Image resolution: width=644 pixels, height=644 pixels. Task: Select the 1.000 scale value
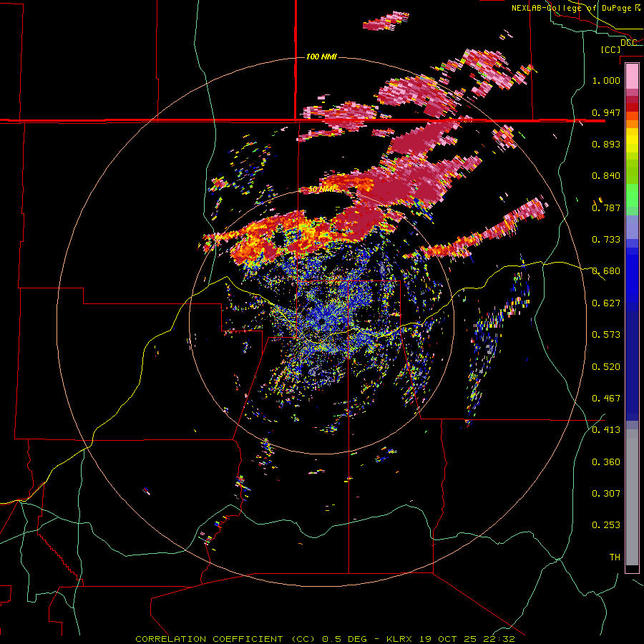click(x=606, y=80)
